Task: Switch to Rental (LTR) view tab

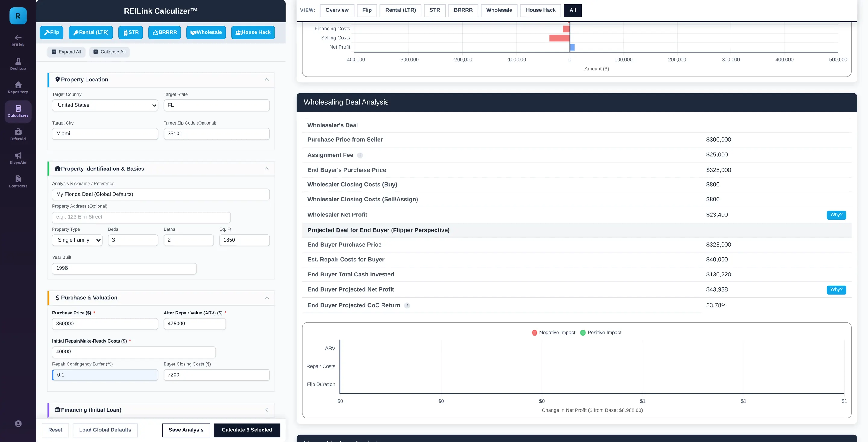Action: 400,10
